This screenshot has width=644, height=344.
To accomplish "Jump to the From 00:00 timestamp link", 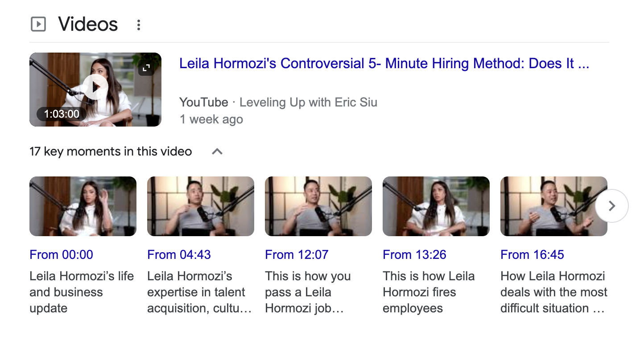I will tap(61, 255).
